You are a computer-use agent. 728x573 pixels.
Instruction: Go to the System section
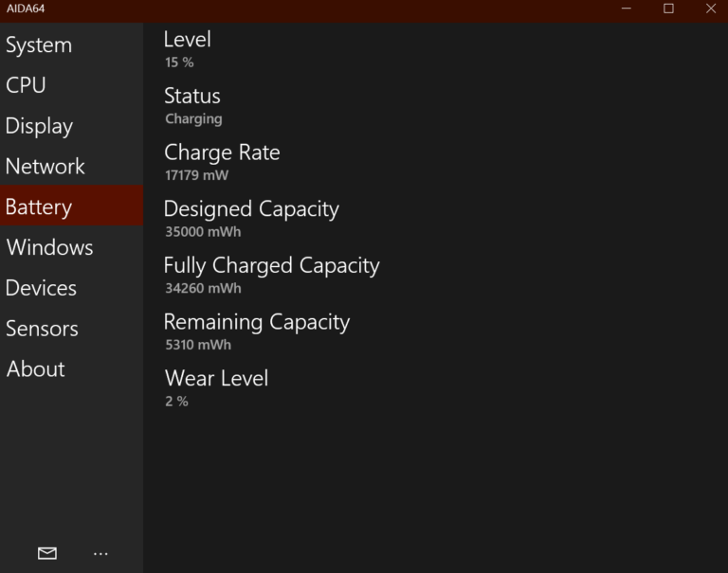pyautogui.click(x=71, y=45)
